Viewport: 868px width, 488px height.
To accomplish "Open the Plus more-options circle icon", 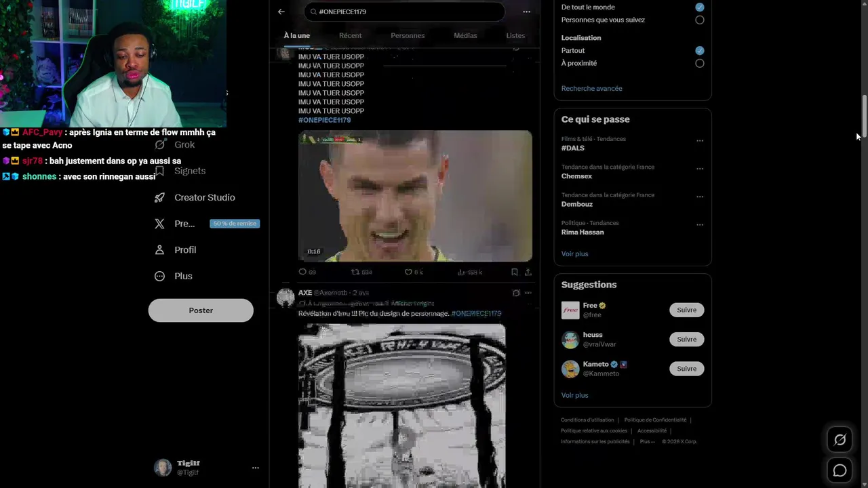I will coord(159,276).
